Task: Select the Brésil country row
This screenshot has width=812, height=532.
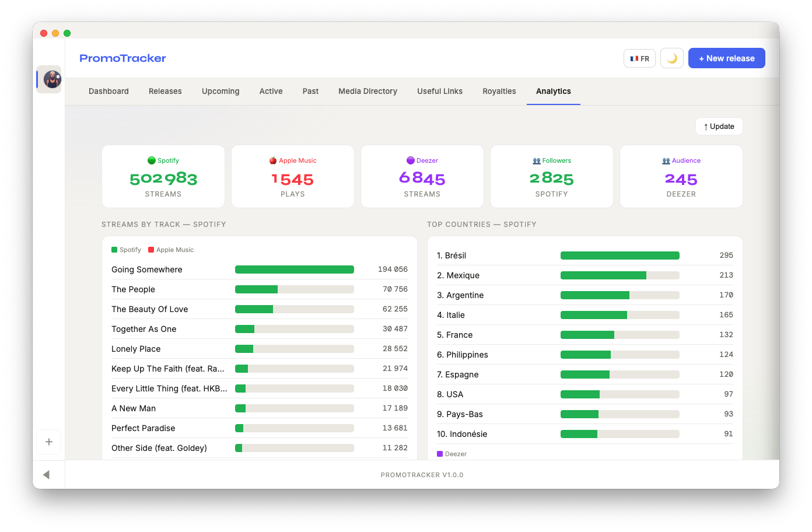Action: 584,256
